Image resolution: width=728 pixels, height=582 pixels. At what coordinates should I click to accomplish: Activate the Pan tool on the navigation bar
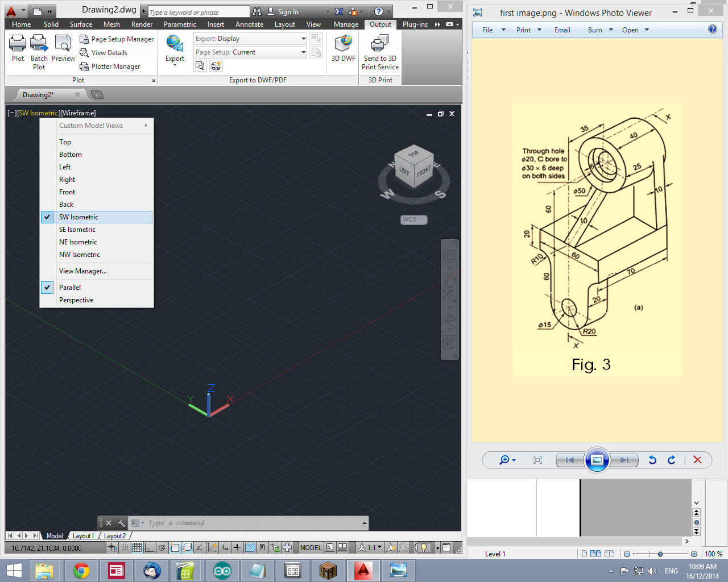[x=450, y=279]
